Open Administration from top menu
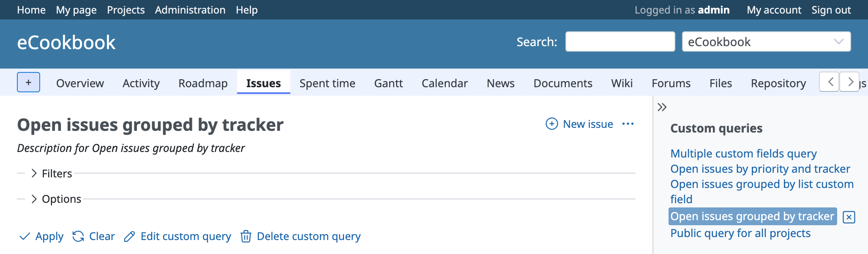The image size is (868, 254). coord(190,10)
